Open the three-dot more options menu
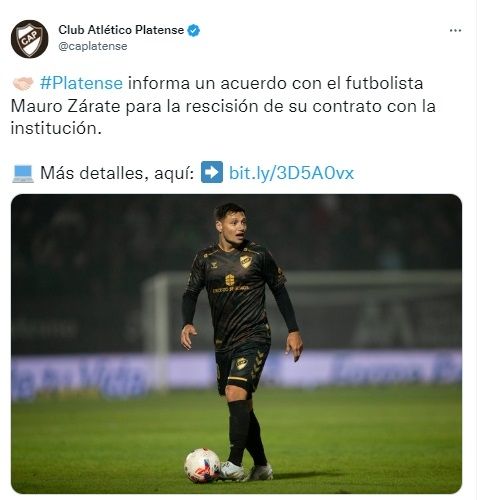481x500 pixels. click(455, 31)
